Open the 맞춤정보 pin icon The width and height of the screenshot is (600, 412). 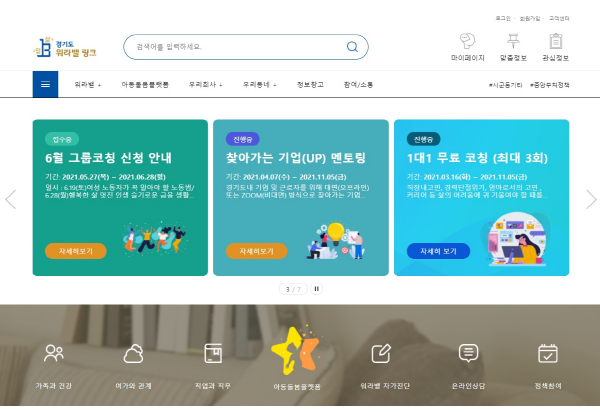tap(513, 41)
